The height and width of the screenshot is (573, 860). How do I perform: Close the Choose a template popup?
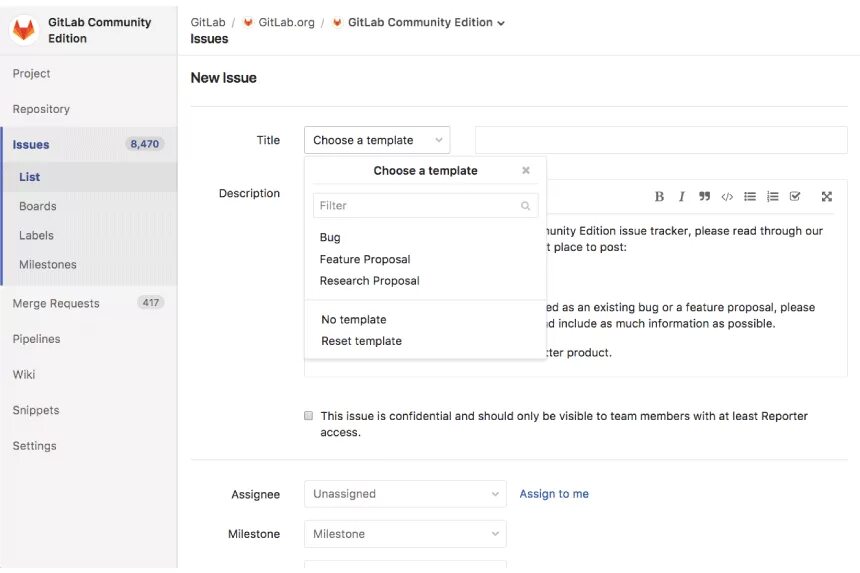(526, 171)
